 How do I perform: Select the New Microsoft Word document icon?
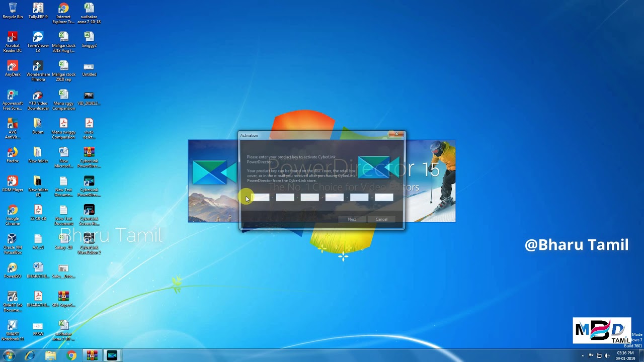(x=63, y=157)
